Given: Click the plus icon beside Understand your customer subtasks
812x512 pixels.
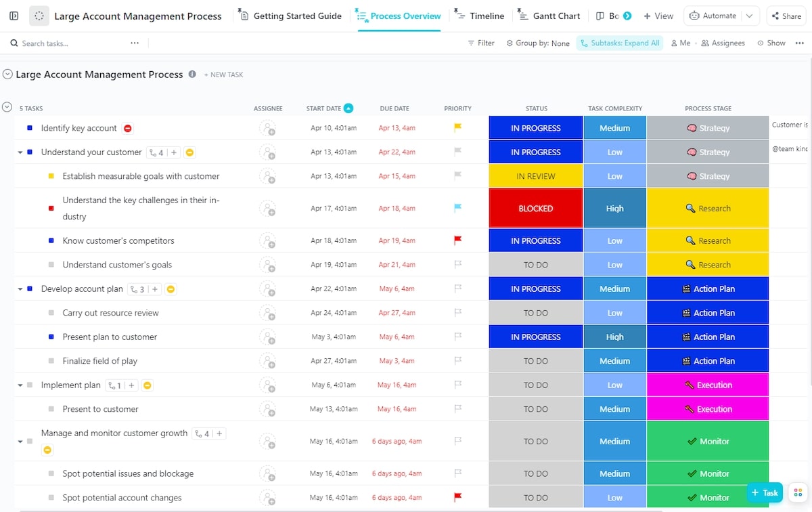Looking at the screenshot, I should click(174, 152).
